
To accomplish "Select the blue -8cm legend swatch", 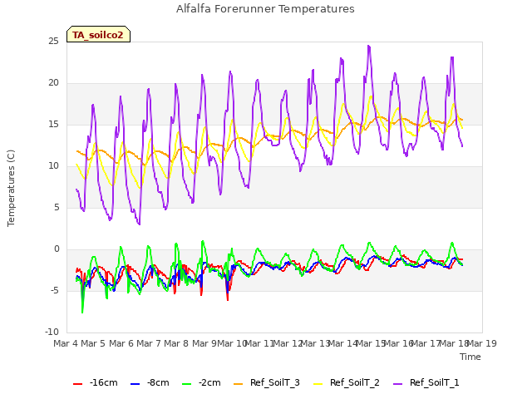I will coord(135,384).
